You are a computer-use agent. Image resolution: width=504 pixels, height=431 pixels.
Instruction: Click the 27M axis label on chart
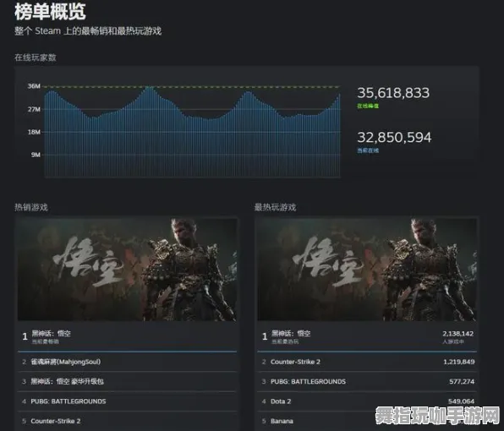[x=34, y=109]
